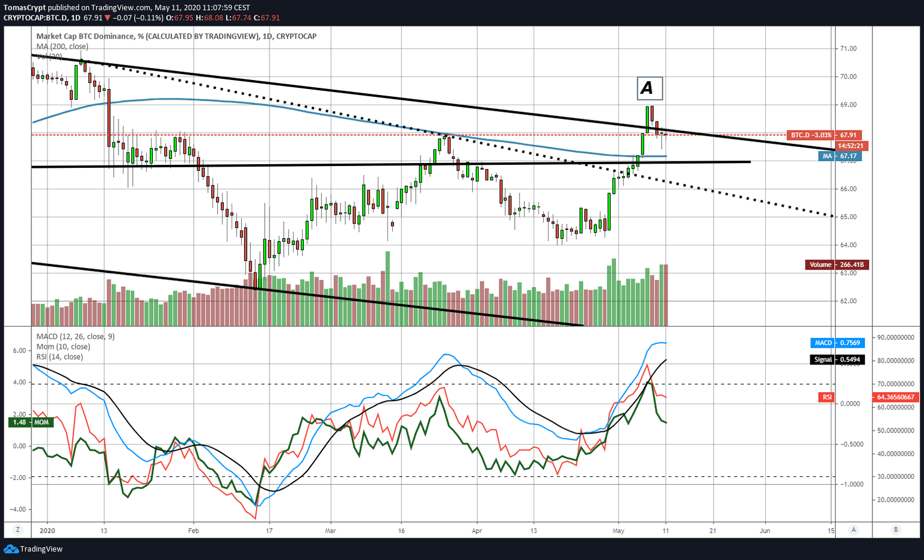Click the -1.0000 value on the indicator scale

[851, 484]
